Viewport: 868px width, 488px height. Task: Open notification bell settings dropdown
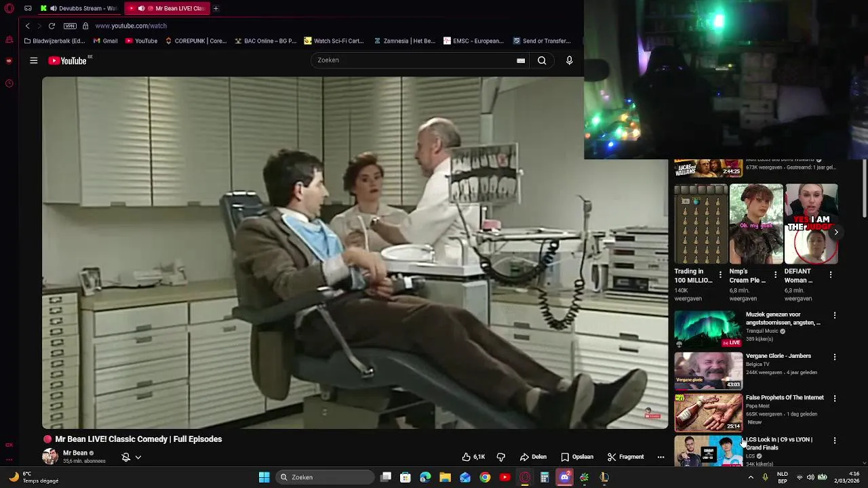(x=132, y=457)
